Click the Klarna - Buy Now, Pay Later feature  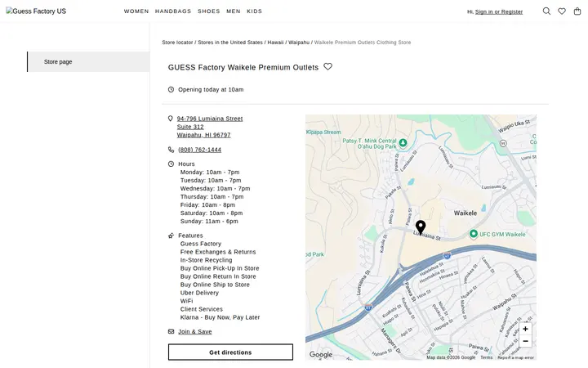coord(220,317)
